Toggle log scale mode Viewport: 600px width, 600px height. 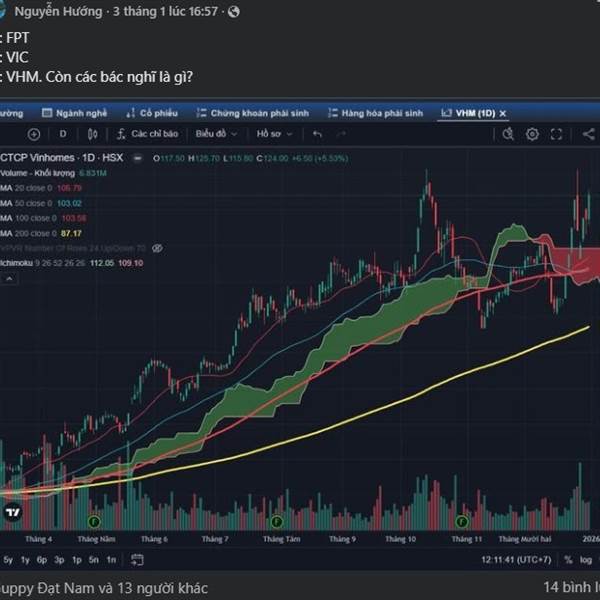tap(585, 560)
